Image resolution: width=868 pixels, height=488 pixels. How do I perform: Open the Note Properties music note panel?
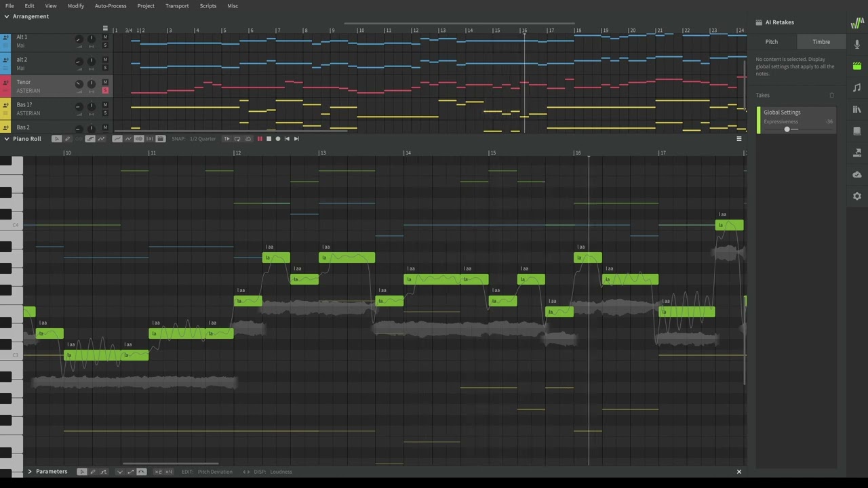click(x=857, y=87)
